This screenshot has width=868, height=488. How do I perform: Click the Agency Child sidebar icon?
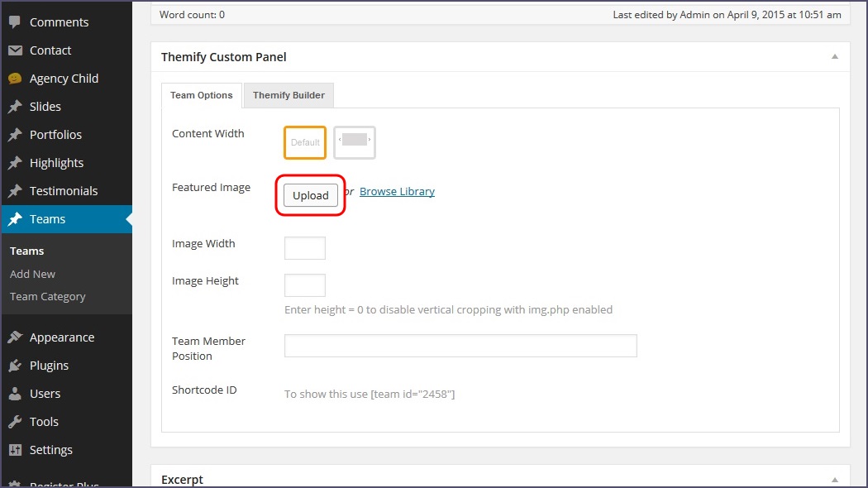coord(15,79)
